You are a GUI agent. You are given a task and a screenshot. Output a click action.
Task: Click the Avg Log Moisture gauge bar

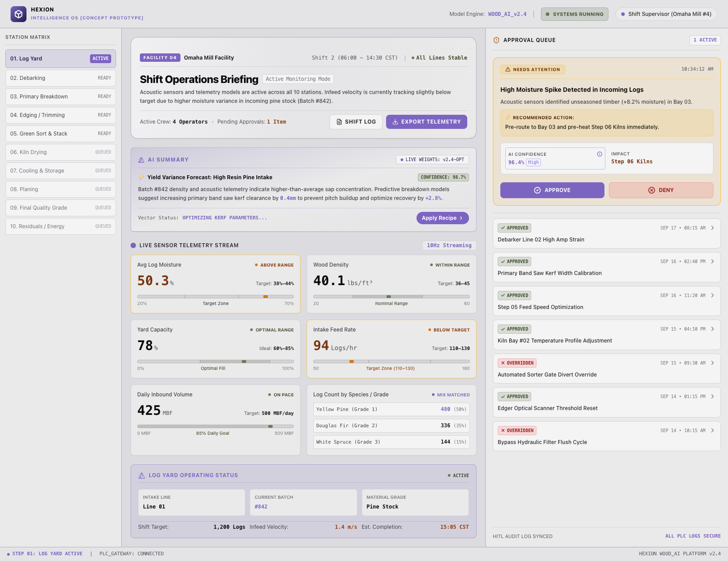215,297
